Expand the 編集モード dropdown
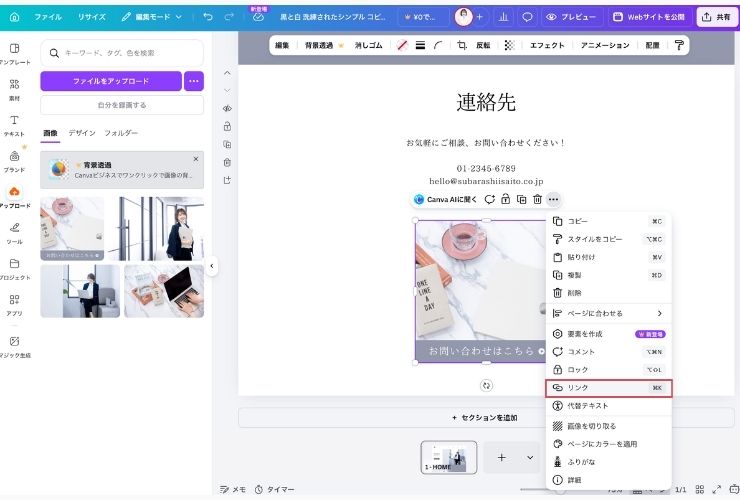The width and height of the screenshot is (740, 500). (152, 17)
